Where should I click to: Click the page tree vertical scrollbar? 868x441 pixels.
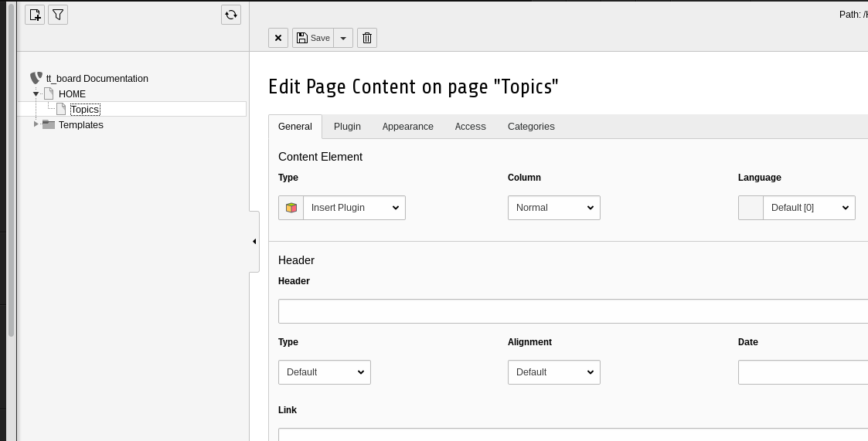click(11, 169)
